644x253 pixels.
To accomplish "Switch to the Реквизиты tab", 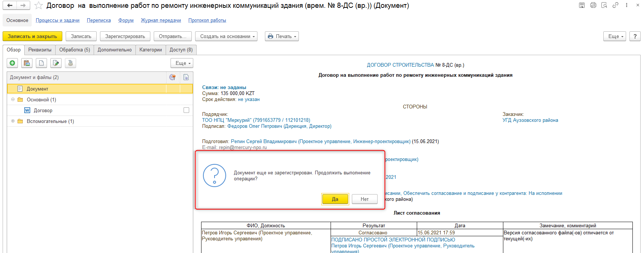I will tap(40, 50).
